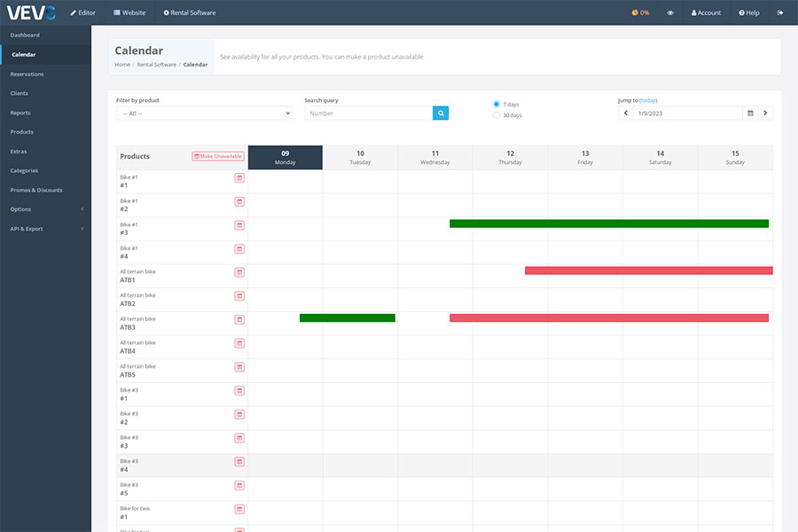
Task: Click calendar icon for Bike #3 #3
Action: [x=239, y=438]
